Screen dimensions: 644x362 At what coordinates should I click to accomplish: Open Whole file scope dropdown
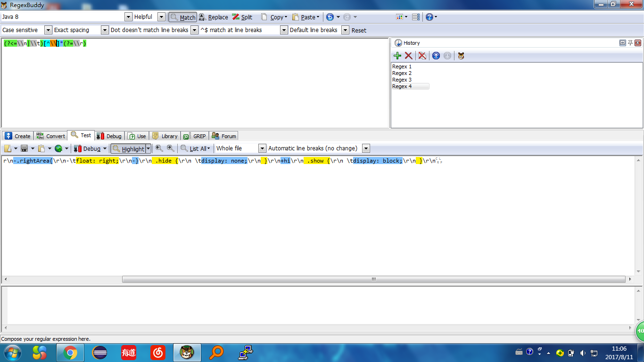pos(263,148)
